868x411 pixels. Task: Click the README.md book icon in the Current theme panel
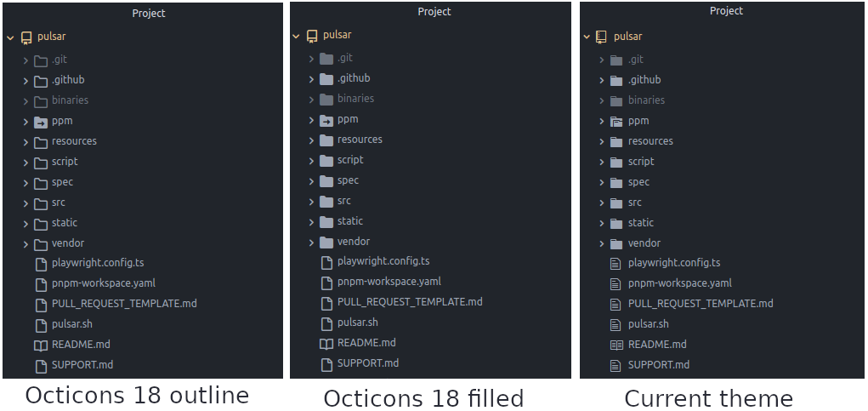[x=616, y=345]
